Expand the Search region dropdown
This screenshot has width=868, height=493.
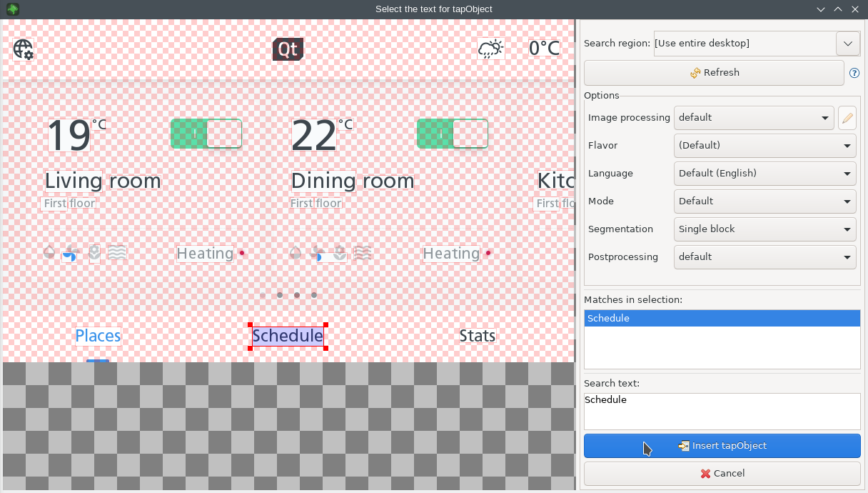(847, 44)
